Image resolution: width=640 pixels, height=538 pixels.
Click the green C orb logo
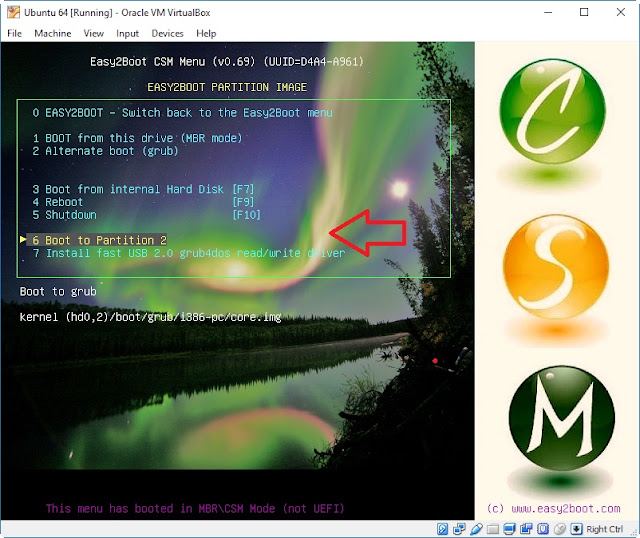(552, 111)
